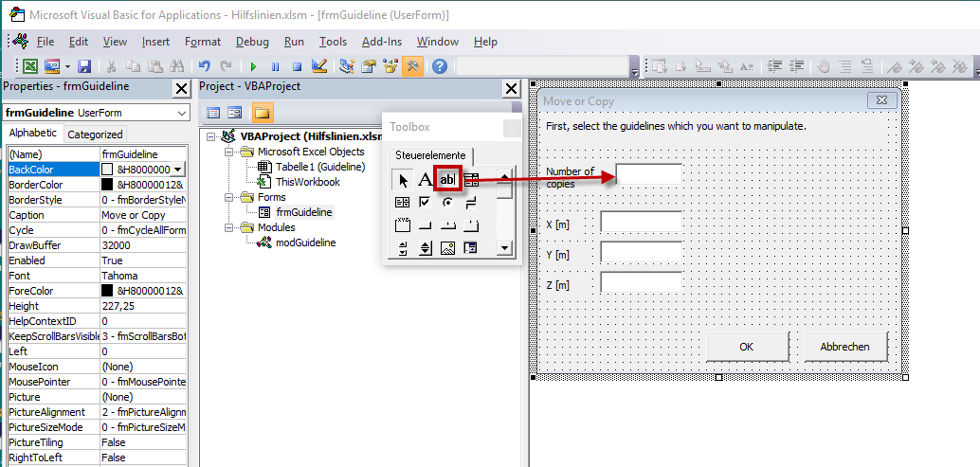Image resolution: width=980 pixels, height=467 pixels.
Task: Click the Number of copies text field
Action: click(x=648, y=174)
